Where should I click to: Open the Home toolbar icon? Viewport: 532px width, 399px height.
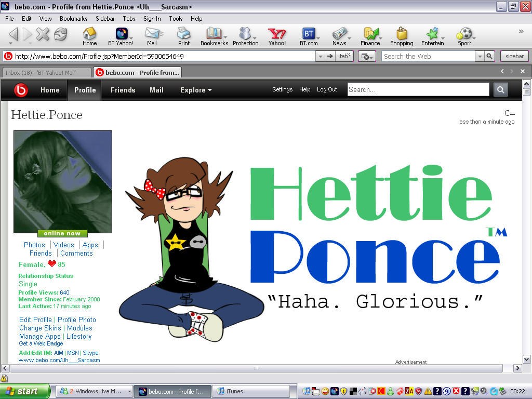tap(89, 36)
